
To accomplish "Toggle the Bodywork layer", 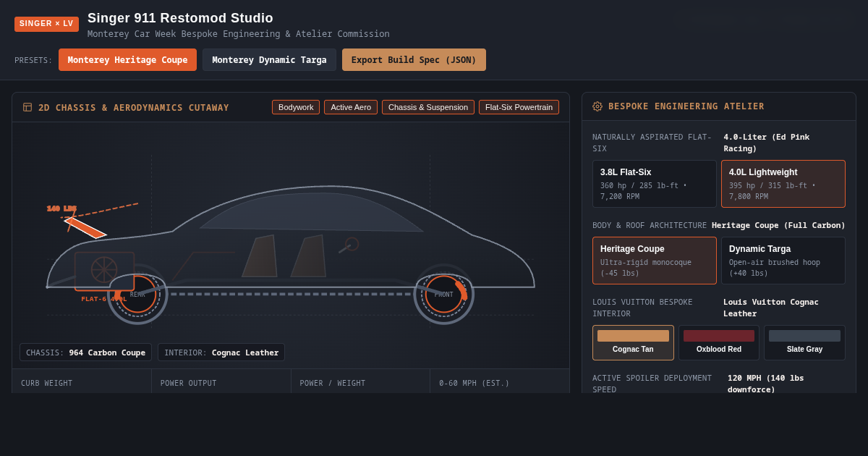I will pos(296,107).
